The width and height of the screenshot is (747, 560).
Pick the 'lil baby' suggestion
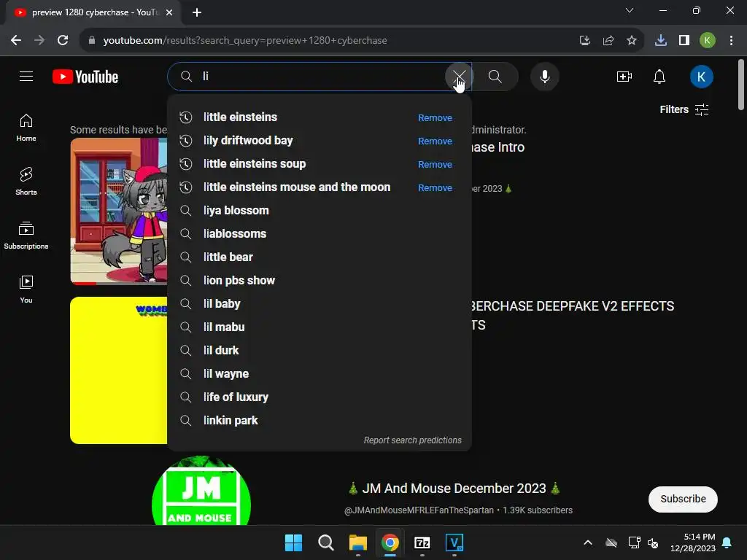click(320, 304)
